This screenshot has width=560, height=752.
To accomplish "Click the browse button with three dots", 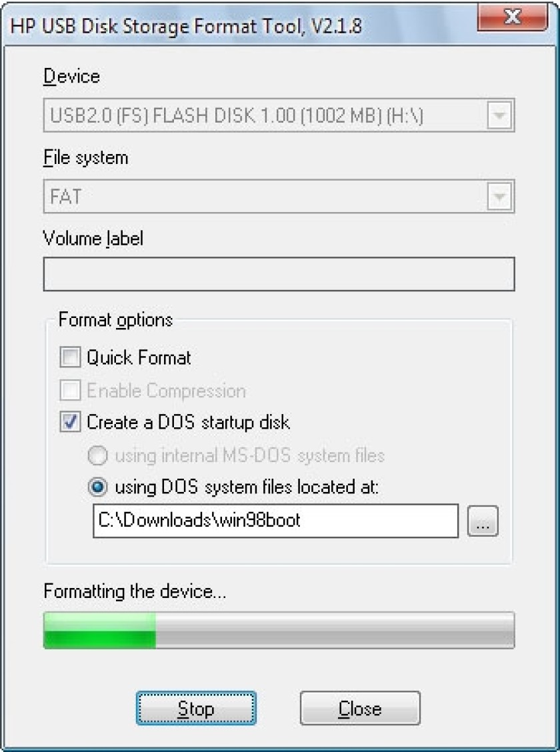I will click(x=483, y=521).
